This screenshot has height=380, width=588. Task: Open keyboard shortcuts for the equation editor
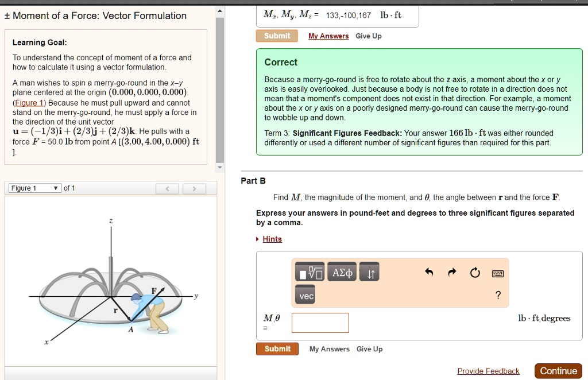pyautogui.click(x=498, y=273)
